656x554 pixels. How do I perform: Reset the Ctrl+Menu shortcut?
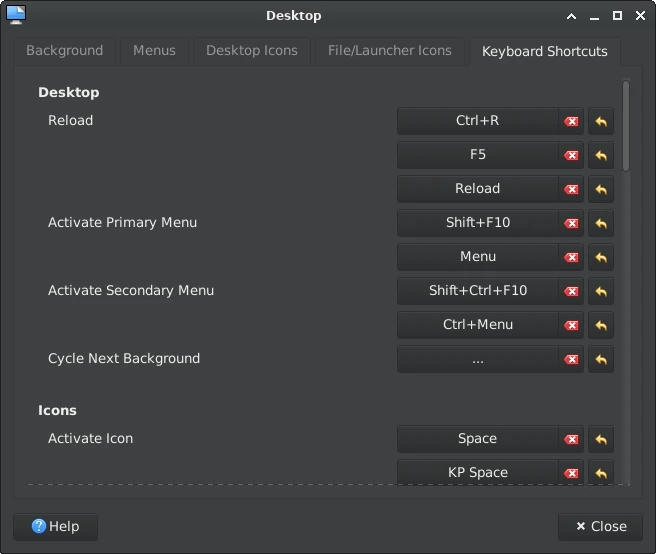click(x=601, y=325)
